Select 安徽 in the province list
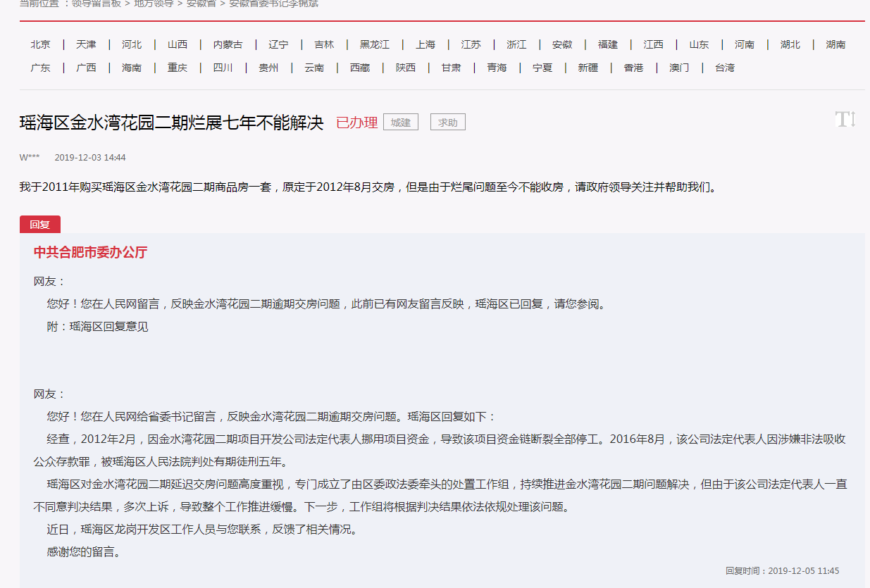The width and height of the screenshot is (870, 588). [562, 44]
